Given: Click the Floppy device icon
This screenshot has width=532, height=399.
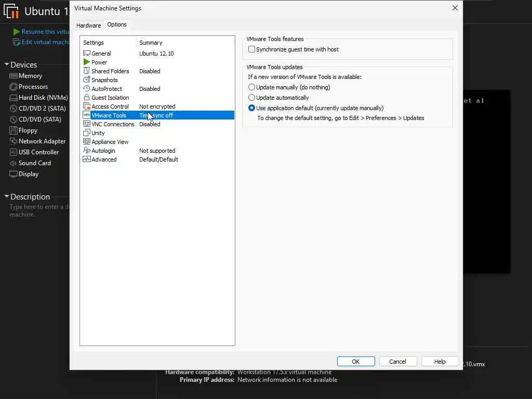Looking at the screenshot, I should [13, 130].
